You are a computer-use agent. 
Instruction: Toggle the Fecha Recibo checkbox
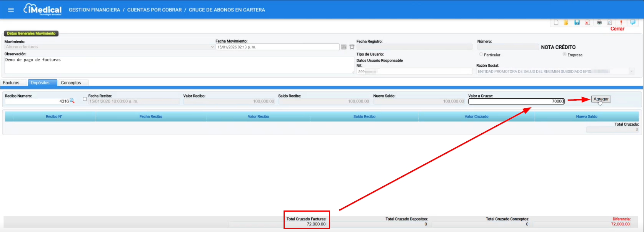(x=85, y=99)
